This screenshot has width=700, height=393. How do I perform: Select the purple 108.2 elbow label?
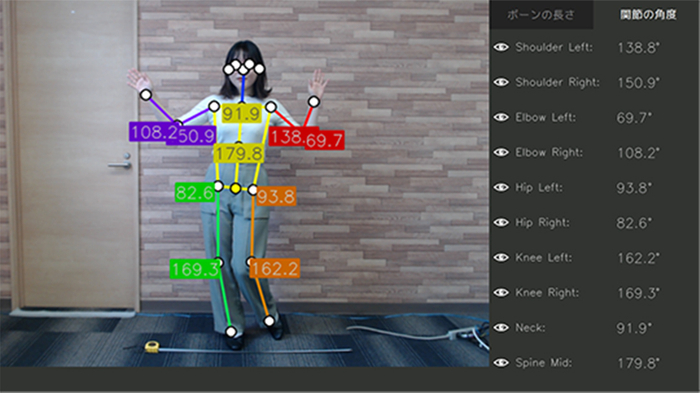coord(148,132)
